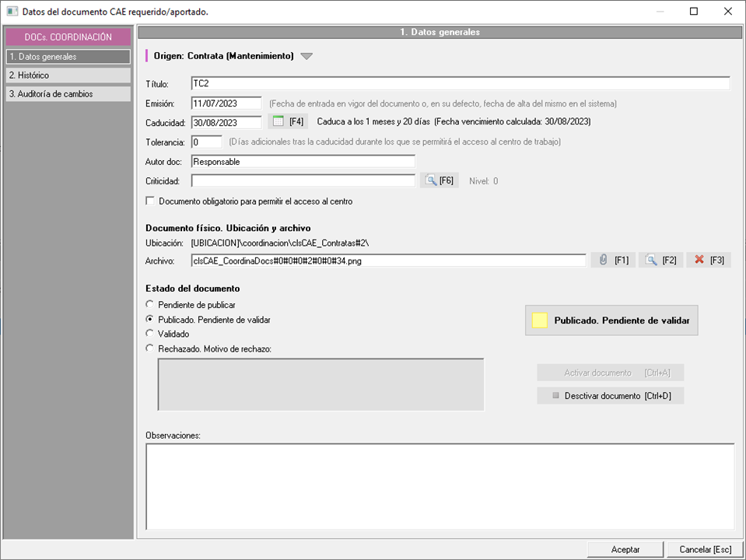This screenshot has width=746, height=560.
Task: Attach a file with the paperclip [F1]
Action: pos(613,261)
